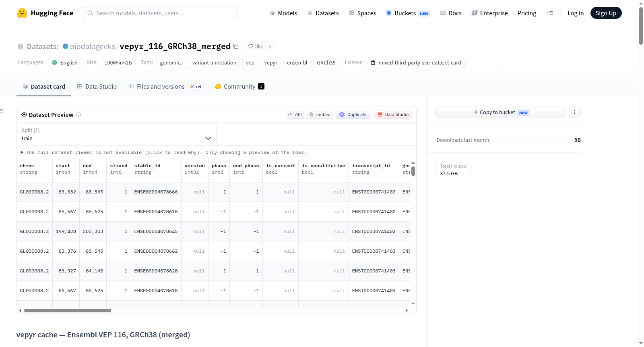
Task: Click the like count number
Action: coord(270,46)
